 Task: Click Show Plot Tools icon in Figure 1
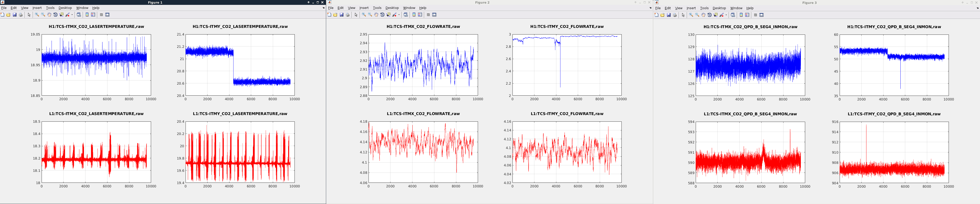[x=107, y=15]
